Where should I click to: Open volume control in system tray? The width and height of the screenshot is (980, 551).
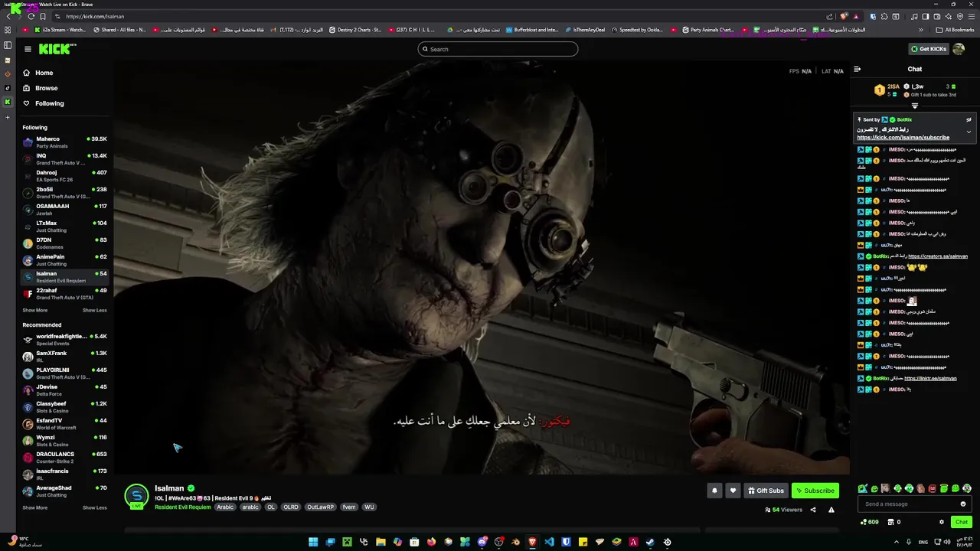click(x=946, y=542)
